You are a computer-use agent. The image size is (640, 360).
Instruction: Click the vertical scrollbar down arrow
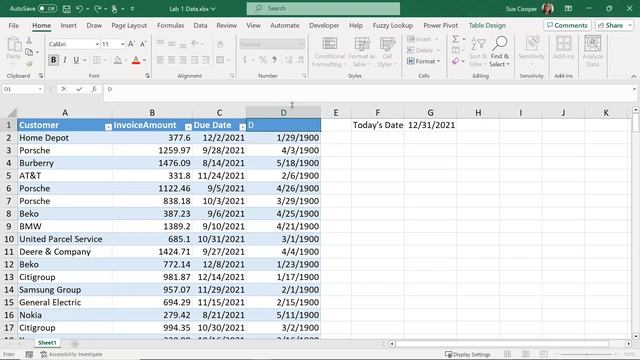pos(635,336)
